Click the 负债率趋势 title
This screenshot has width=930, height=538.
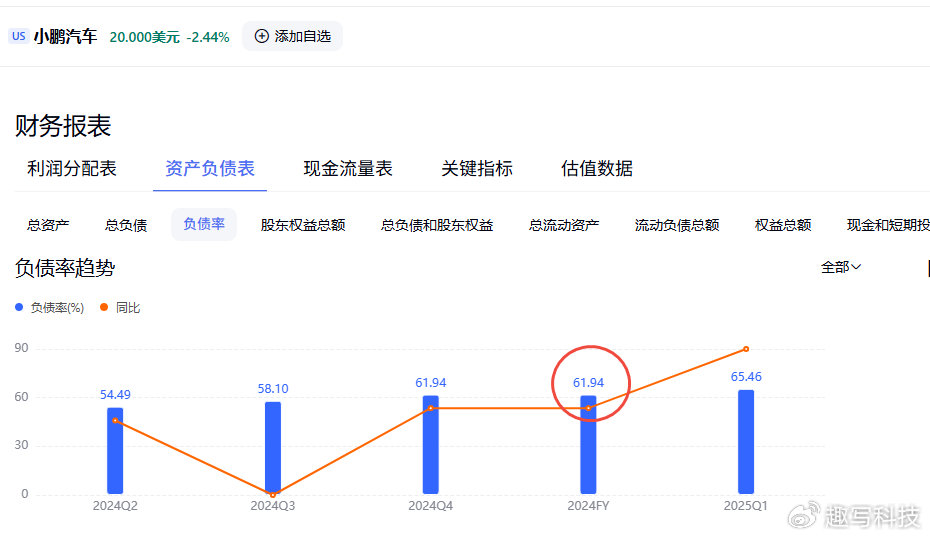tap(65, 268)
